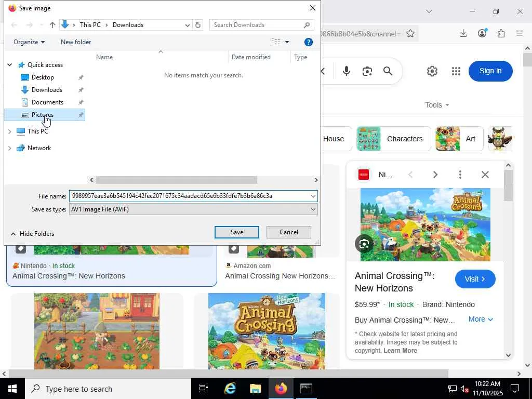This screenshot has width=532, height=399.
Task: Visit the Nintendo product page
Action: point(475,279)
